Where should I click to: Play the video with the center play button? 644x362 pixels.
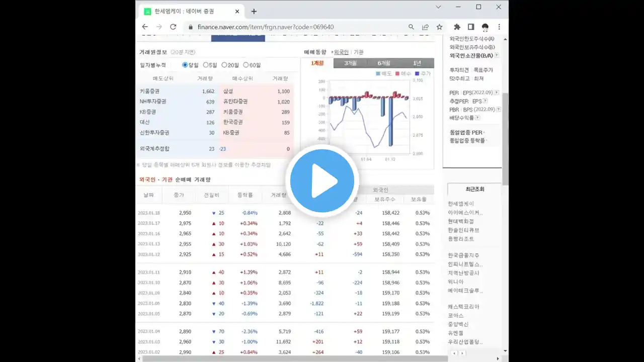(322, 180)
